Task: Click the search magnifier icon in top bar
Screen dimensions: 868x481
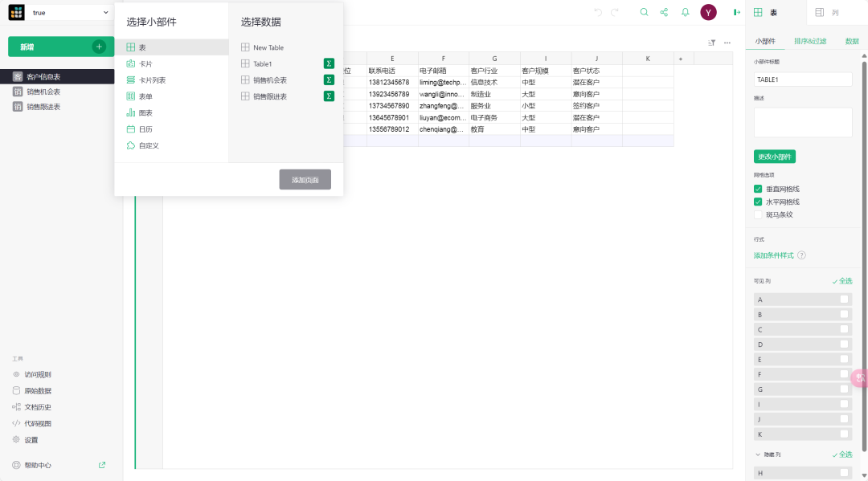Action: [x=644, y=12]
